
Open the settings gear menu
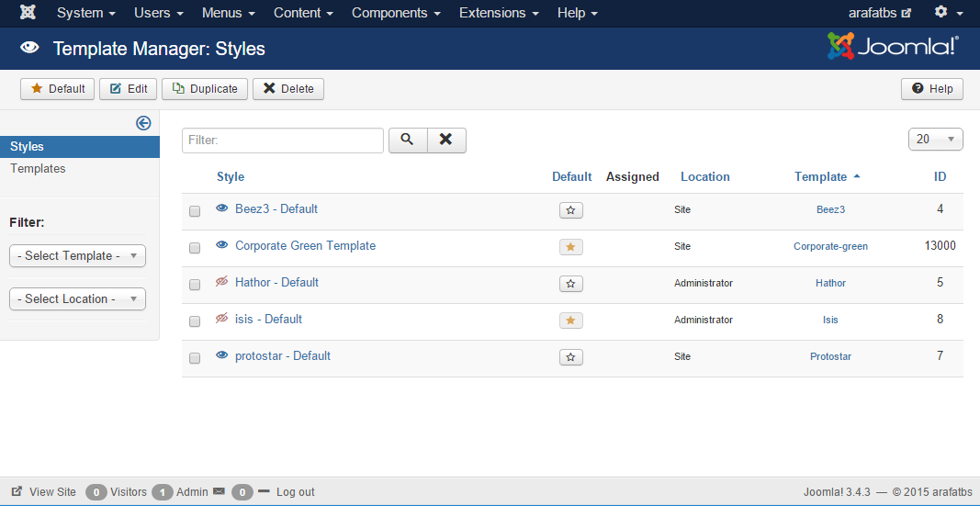tap(946, 13)
